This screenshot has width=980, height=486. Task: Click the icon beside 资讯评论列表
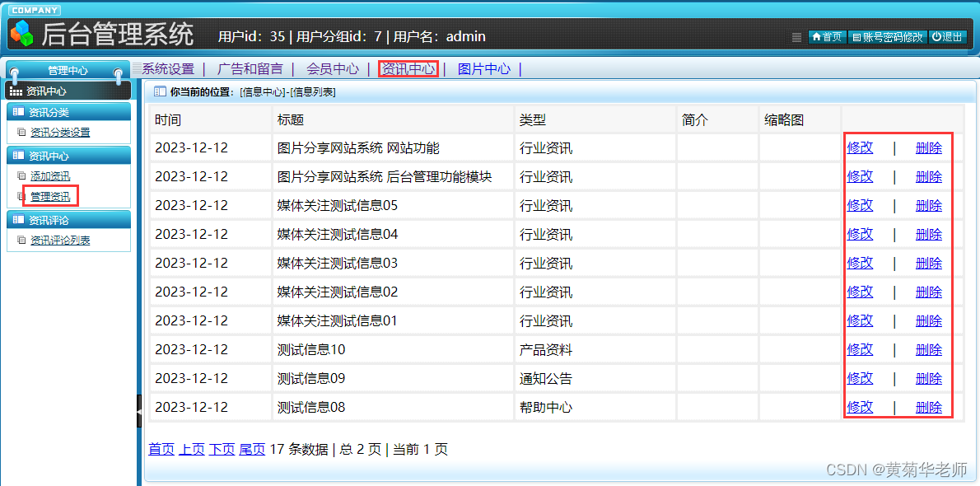(22, 241)
